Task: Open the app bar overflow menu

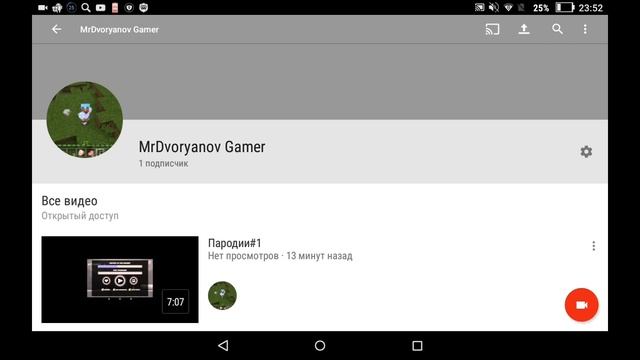Action: pyautogui.click(x=585, y=29)
